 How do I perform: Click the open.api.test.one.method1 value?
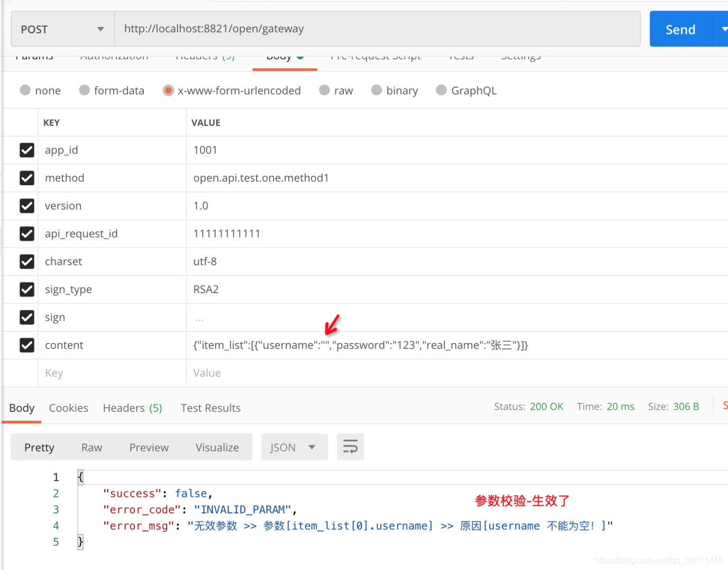[261, 178]
